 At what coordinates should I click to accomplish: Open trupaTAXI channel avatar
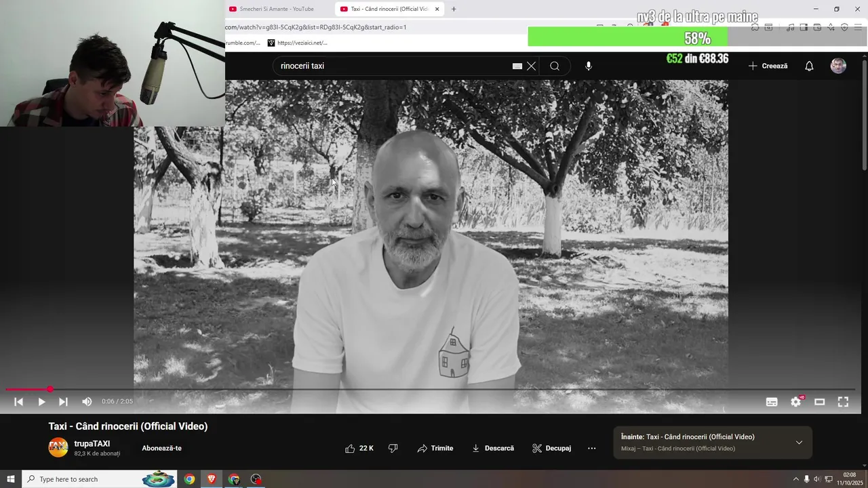point(58,447)
